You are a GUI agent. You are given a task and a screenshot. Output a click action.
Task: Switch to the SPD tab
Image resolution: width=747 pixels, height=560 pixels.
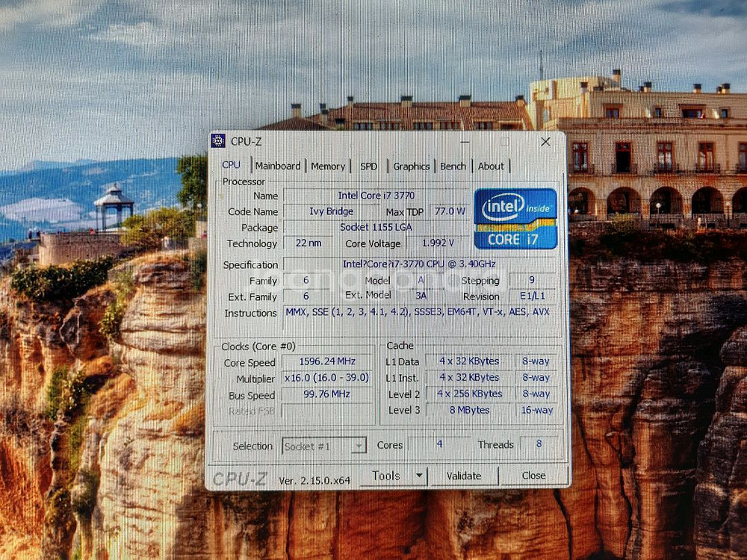tap(369, 167)
